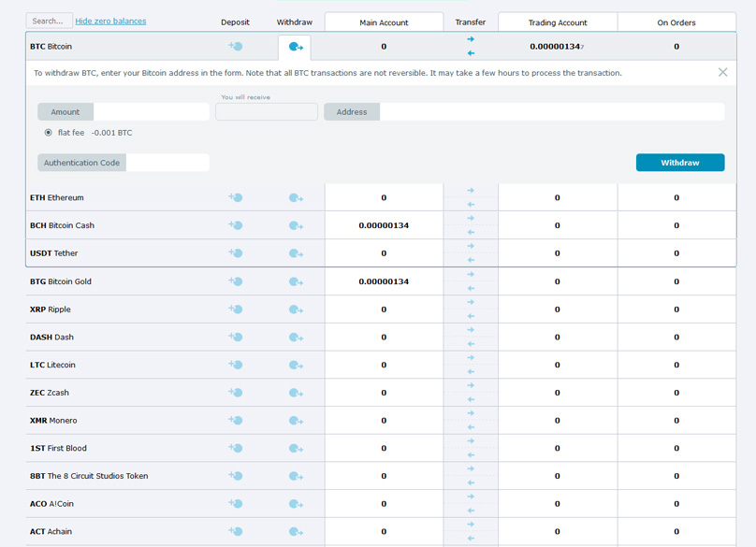Click BTG main account balance 0.00000134
Image resolution: width=756 pixels, height=547 pixels.
click(x=384, y=281)
